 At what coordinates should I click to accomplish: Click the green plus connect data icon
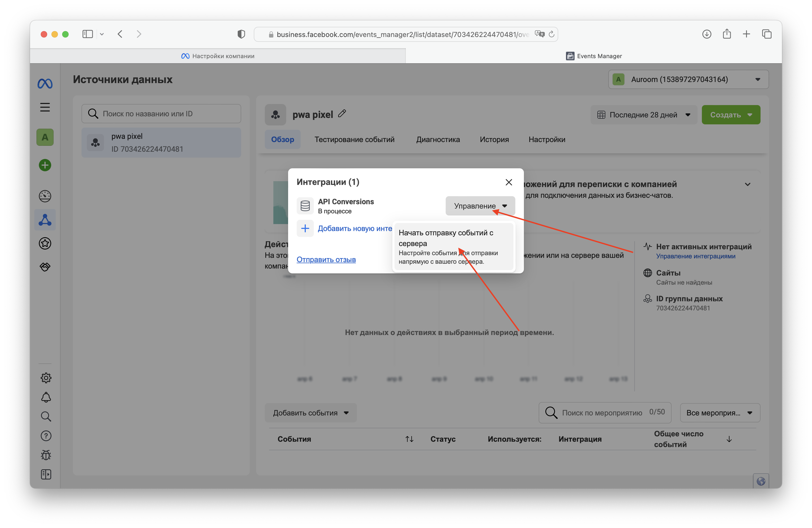45,165
